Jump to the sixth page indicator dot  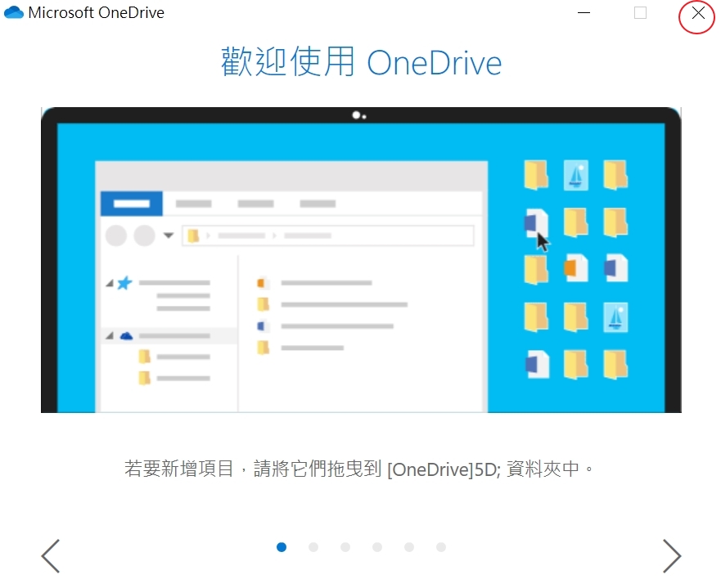[441, 547]
